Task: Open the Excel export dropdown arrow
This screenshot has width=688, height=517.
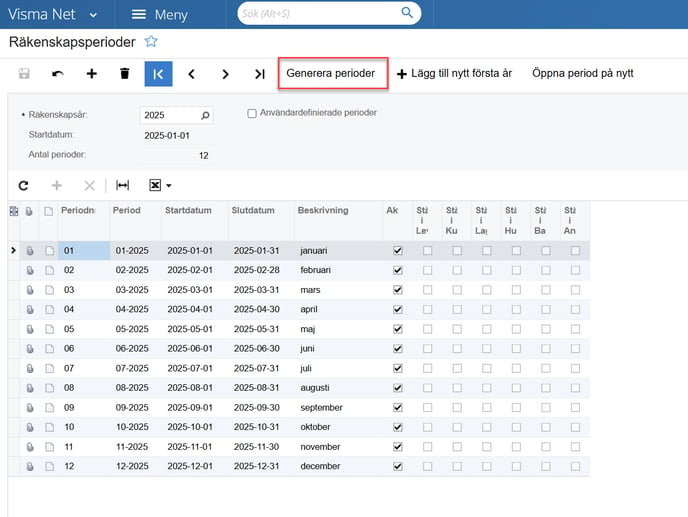Action: [169, 185]
